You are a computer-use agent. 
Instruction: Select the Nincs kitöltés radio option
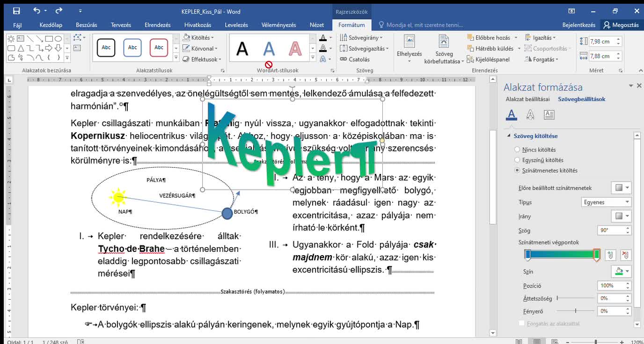coord(517,150)
